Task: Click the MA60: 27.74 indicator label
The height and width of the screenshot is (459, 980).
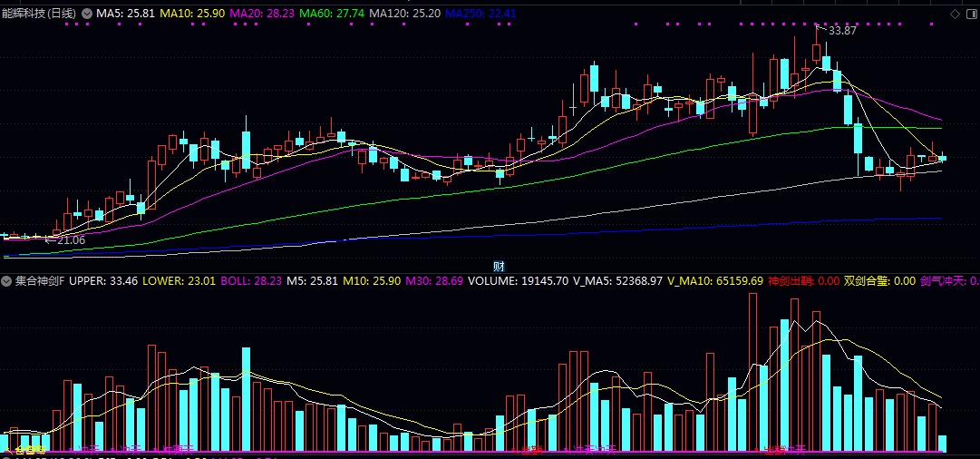Action: (x=331, y=13)
